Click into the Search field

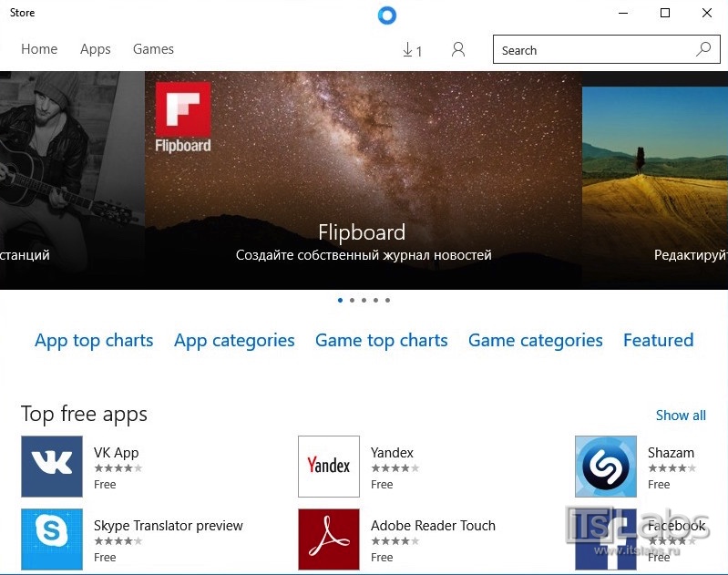point(606,49)
